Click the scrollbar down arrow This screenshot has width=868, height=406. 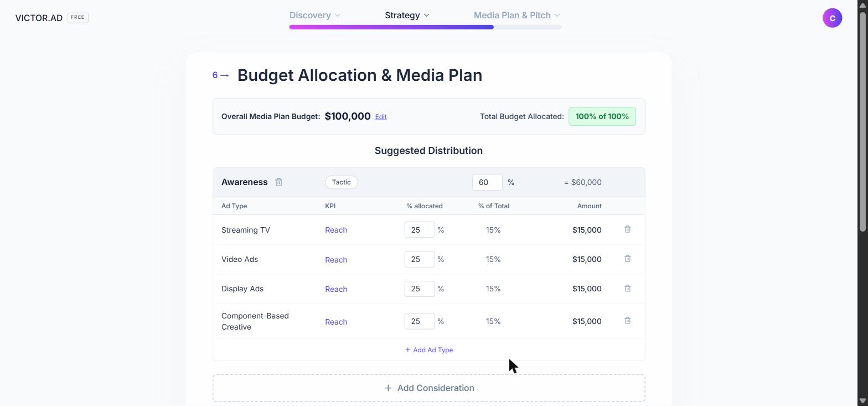click(862, 401)
